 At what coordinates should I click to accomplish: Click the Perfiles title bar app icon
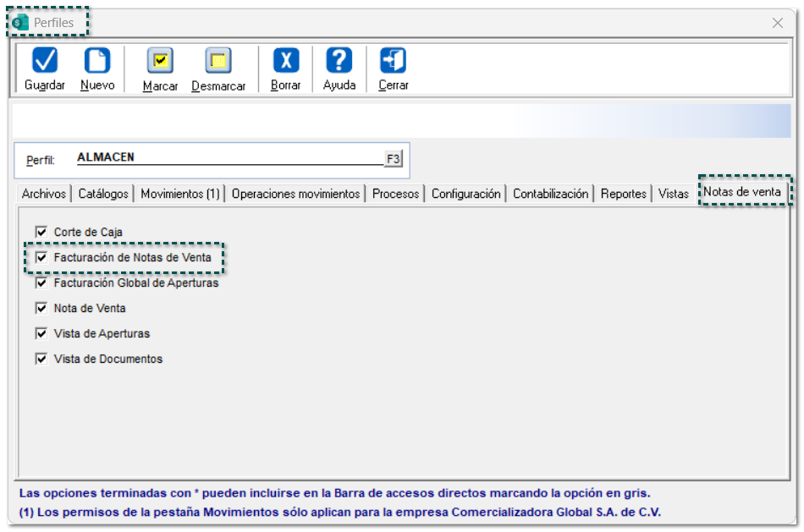pos(21,23)
